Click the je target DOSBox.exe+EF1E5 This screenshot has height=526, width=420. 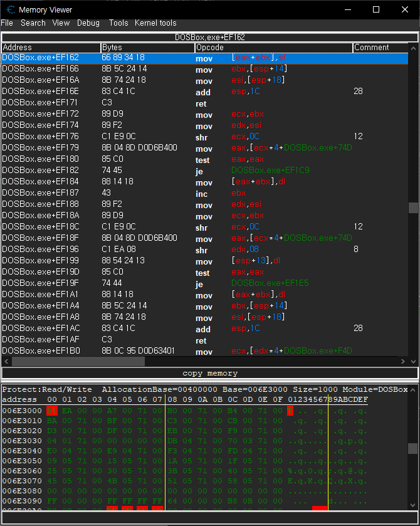click(x=270, y=283)
